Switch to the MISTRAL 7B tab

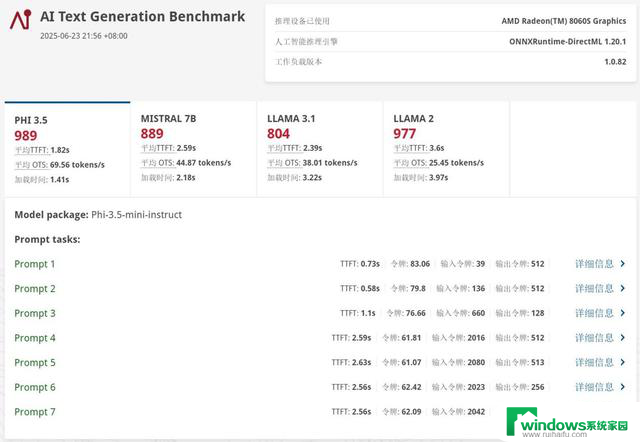[x=194, y=149]
